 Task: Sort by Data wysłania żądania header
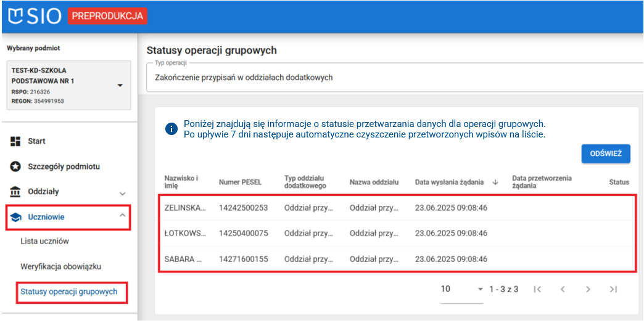click(x=449, y=182)
